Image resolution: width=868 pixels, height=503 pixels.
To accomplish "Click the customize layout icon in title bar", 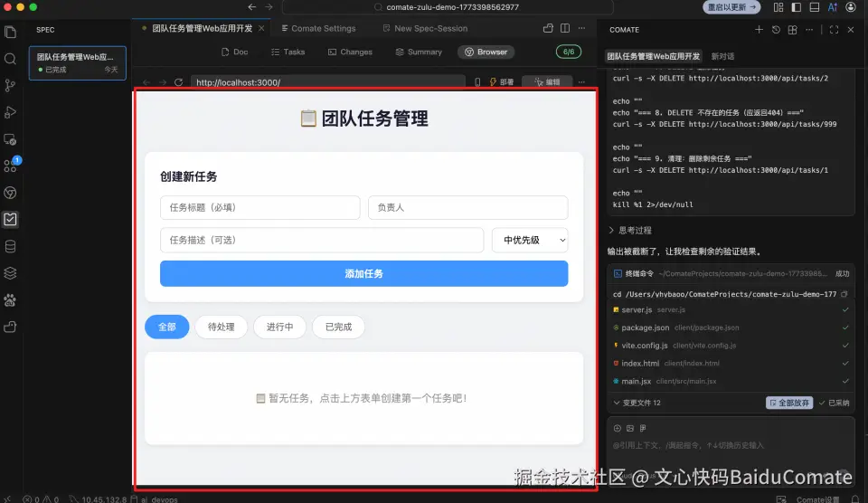I will (778, 7).
